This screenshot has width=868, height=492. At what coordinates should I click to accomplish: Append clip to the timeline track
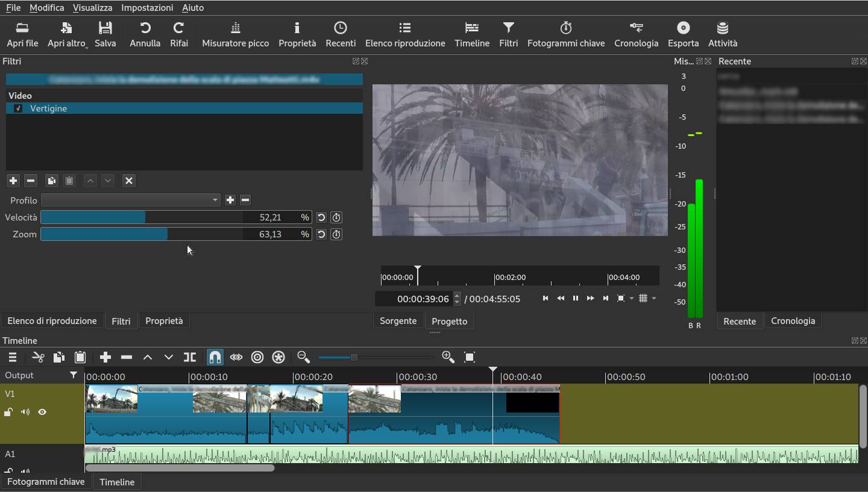tap(105, 357)
